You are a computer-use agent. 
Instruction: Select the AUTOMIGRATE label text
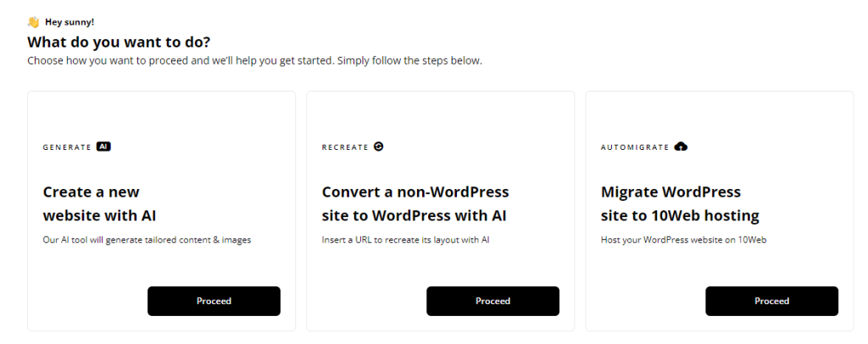point(635,147)
